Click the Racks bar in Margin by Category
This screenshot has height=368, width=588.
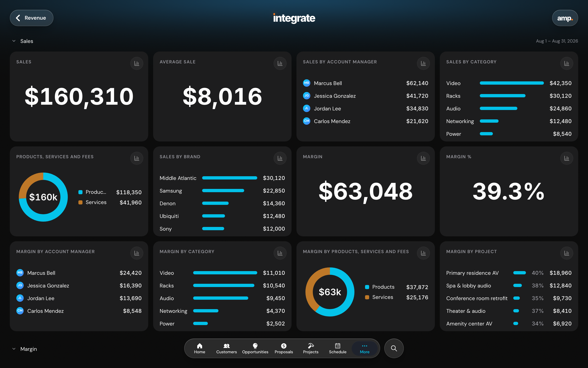(x=224, y=285)
